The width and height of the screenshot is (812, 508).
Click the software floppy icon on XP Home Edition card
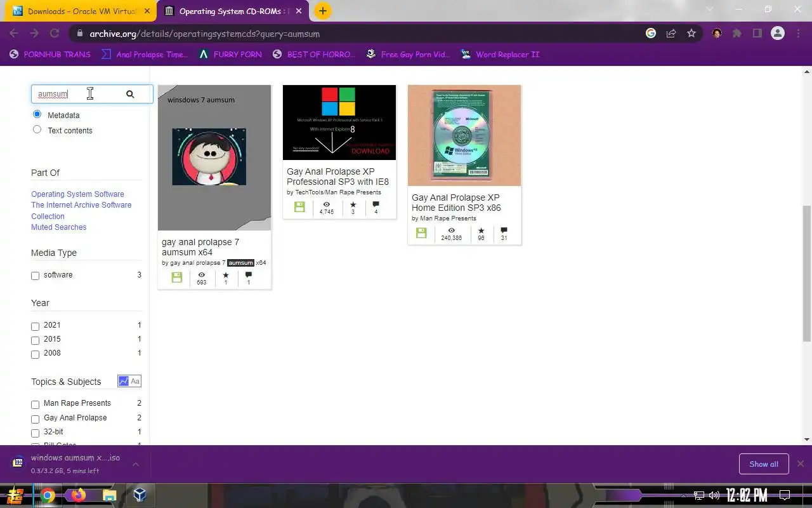pyautogui.click(x=421, y=233)
